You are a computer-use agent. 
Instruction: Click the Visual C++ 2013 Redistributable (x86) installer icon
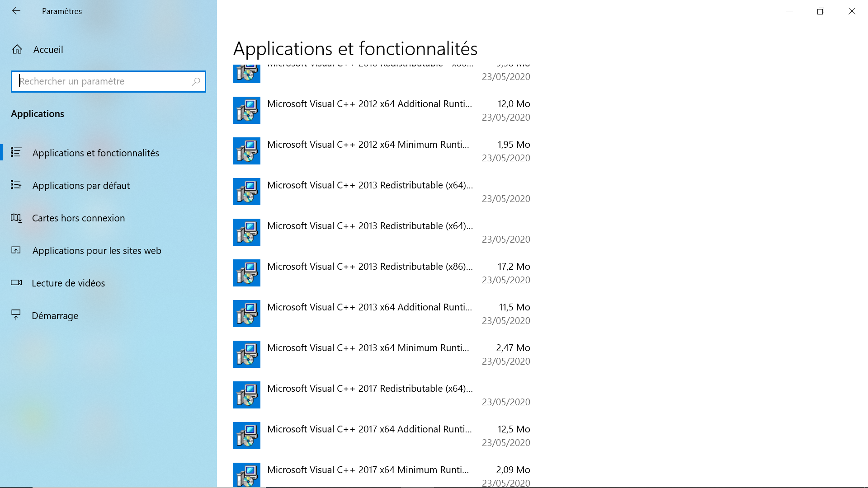[x=247, y=273]
